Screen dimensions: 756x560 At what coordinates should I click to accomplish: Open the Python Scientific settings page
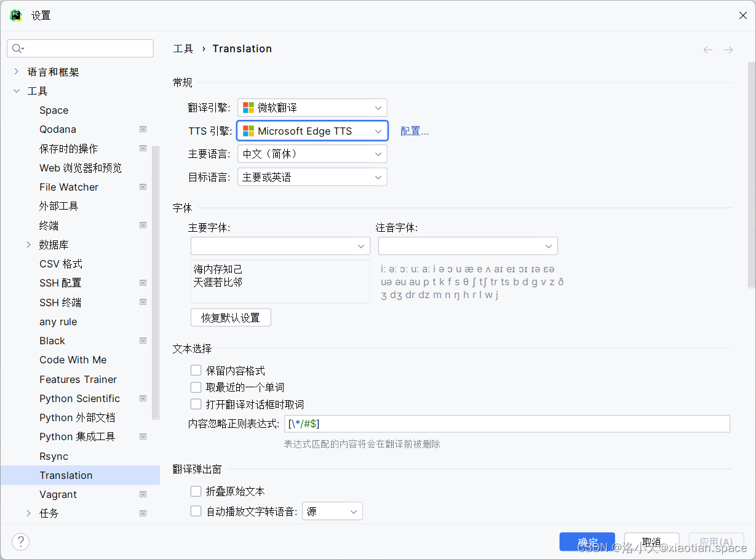(80, 398)
